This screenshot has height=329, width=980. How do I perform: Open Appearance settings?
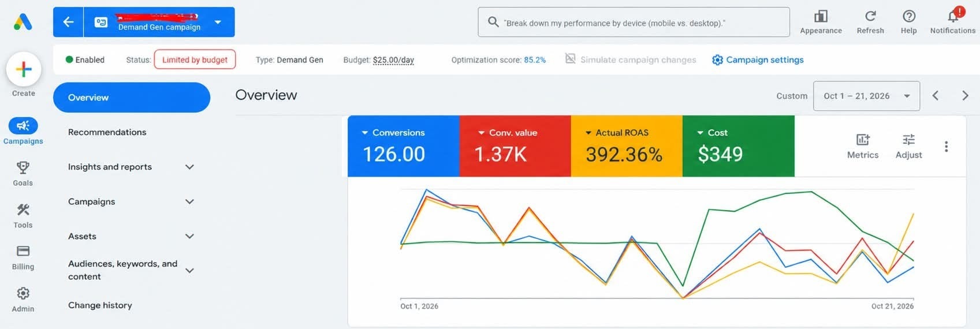[x=821, y=22]
